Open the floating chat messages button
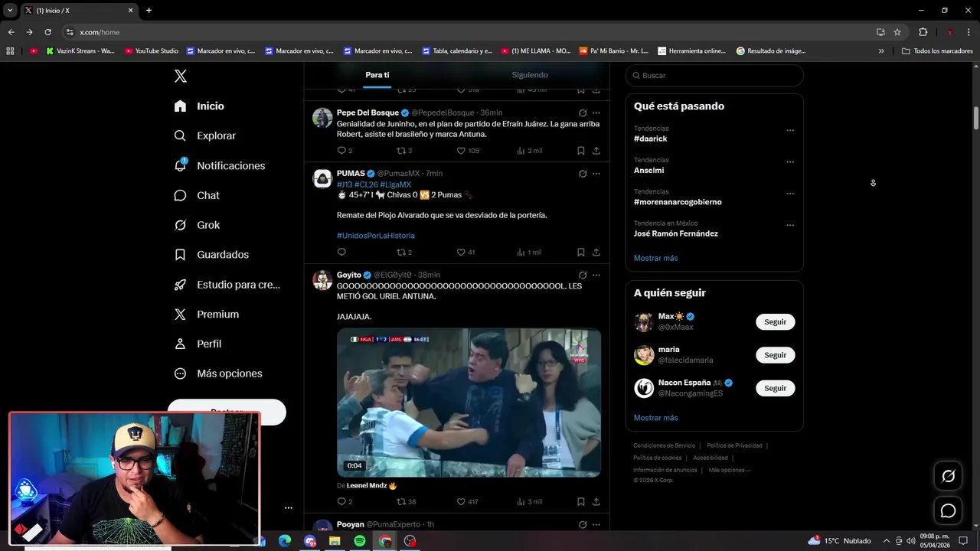Image resolution: width=980 pixels, height=551 pixels. pyautogui.click(x=948, y=510)
